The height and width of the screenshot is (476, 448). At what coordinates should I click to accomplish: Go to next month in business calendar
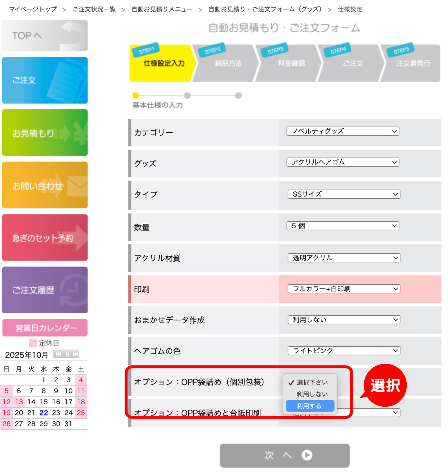tap(75, 354)
